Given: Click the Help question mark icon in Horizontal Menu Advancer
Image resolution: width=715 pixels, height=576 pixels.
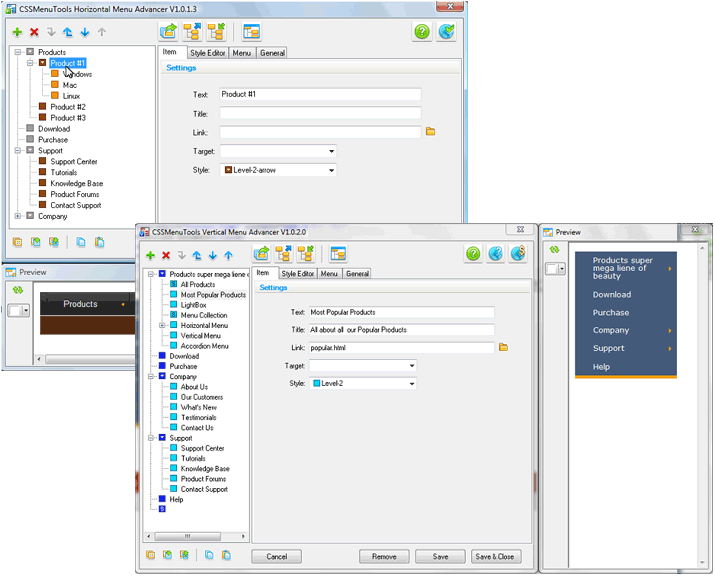Looking at the screenshot, I should [x=422, y=31].
